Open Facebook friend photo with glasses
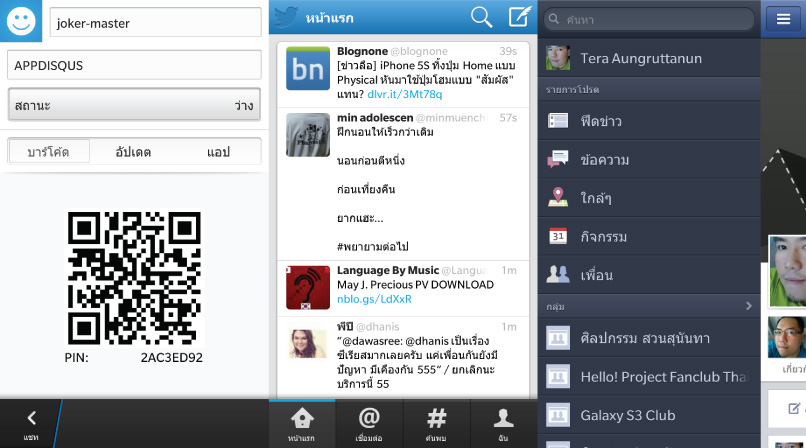806x448 pixels. point(787,337)
